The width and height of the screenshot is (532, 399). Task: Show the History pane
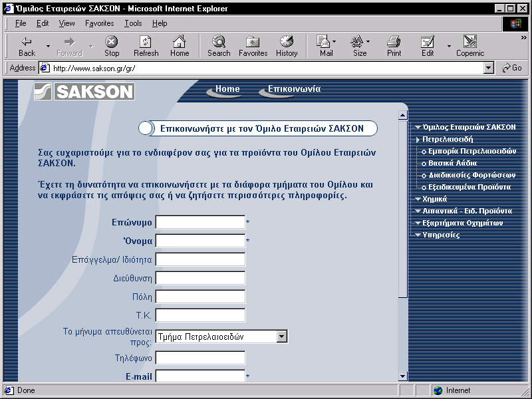(x=287, y=47)
